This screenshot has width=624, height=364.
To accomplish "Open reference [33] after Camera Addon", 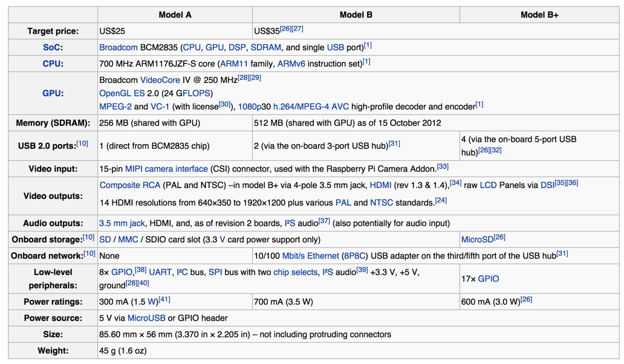I will [x=443, y=166].
